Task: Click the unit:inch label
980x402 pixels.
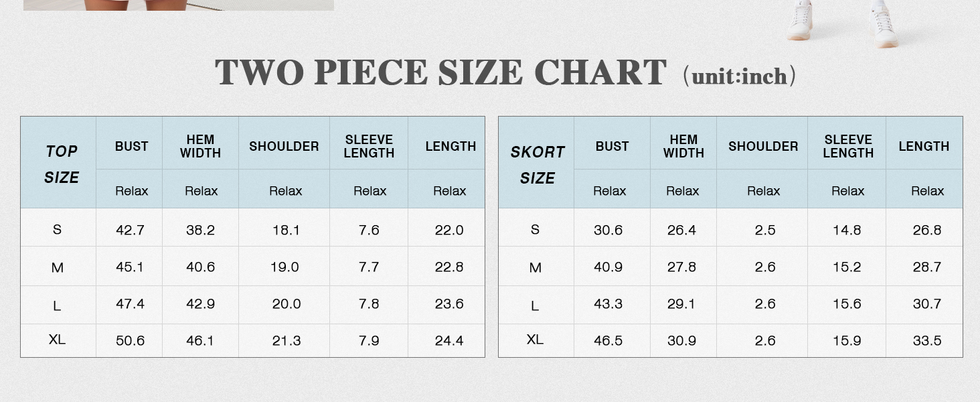Action: pyautogui.click(x=740, y=76)
